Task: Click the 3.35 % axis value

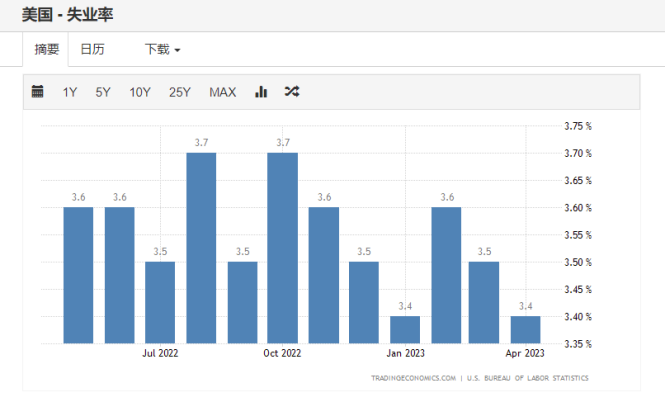Action: tap(578, 344)
